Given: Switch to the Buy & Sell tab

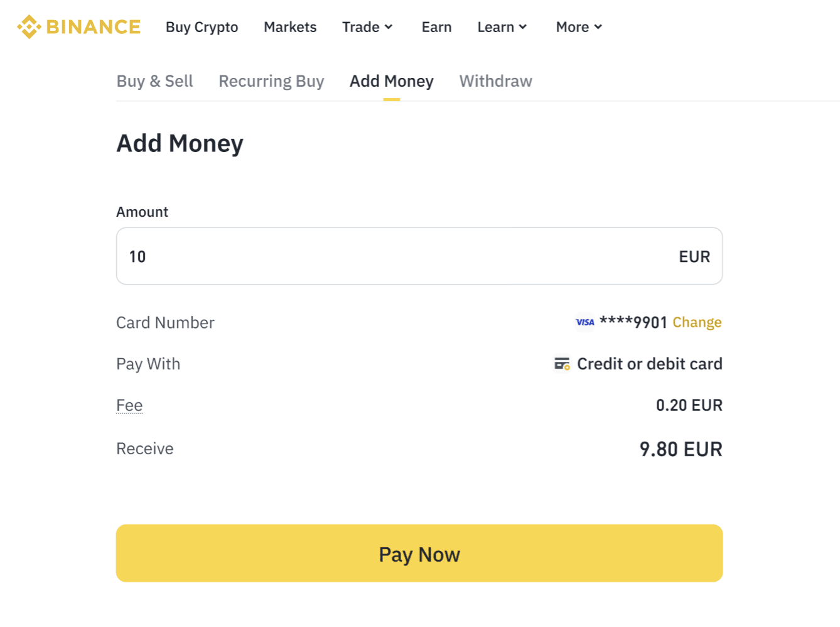Looking at the screenshot, I should pyautogui.click(x=154, y=81).
